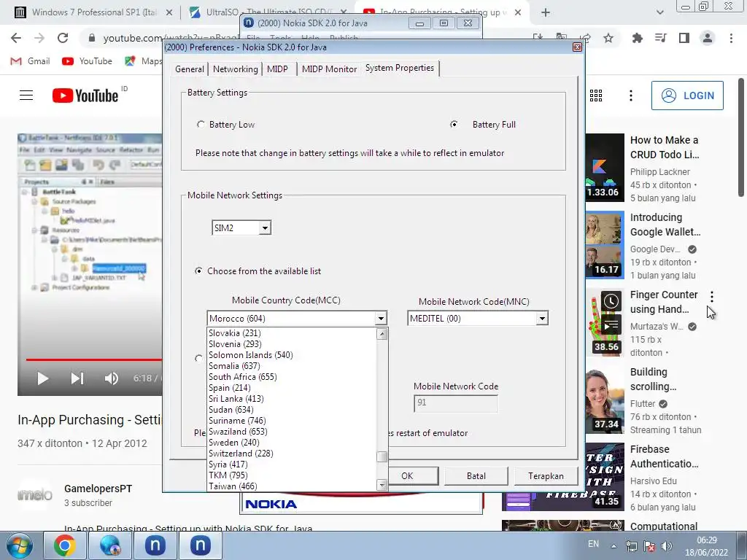Select Sweden (240) from the list

[292, 443]
